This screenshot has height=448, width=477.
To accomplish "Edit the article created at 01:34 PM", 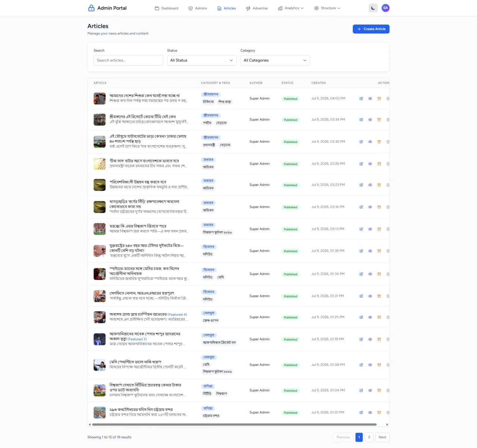I will coord(361,274).
